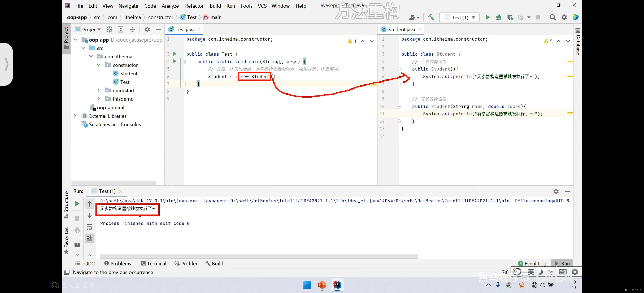Open the Profiler tool window
This screenshot has width=644, height=293.
click(x=186, y=263)
